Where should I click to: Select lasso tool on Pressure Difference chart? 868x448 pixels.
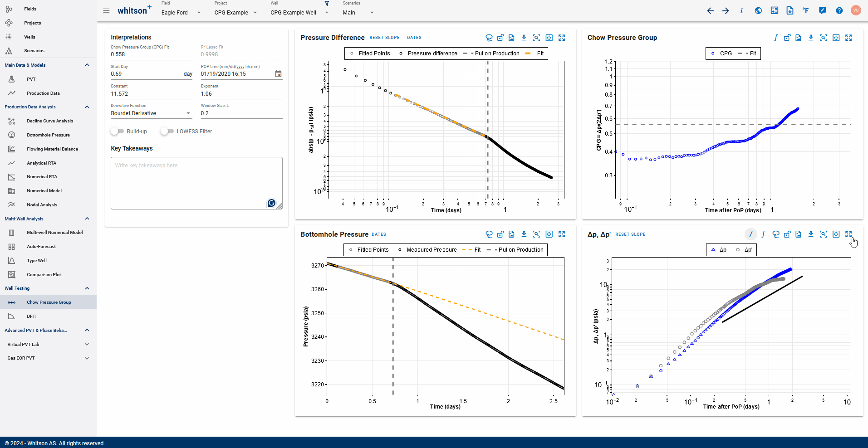[x=489, y=38]
